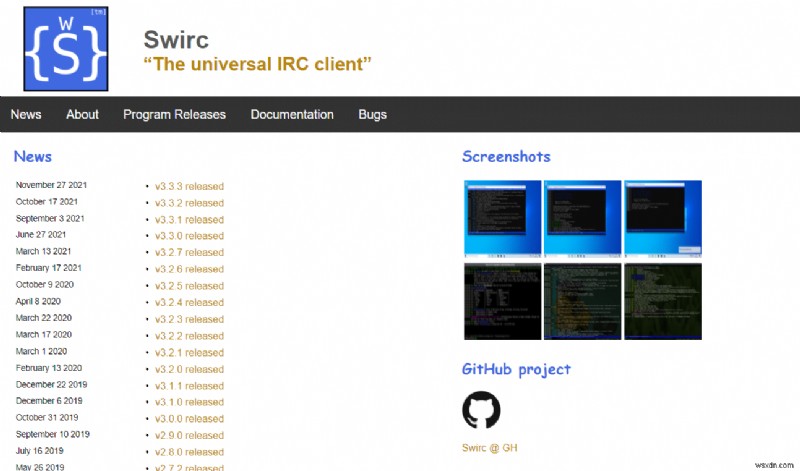Click the date September 10 2019
Viewport: 800px width, 471px height.
(53, 434)
